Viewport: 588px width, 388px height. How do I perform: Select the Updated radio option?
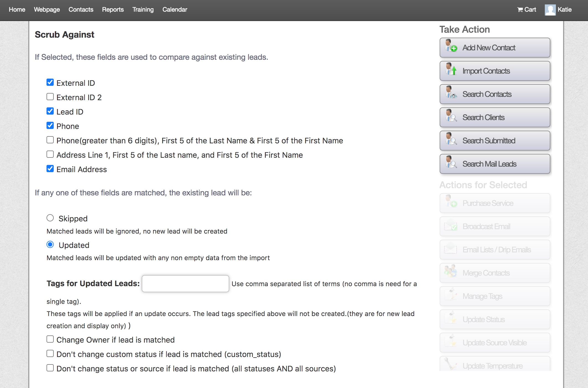coord(50,245)
